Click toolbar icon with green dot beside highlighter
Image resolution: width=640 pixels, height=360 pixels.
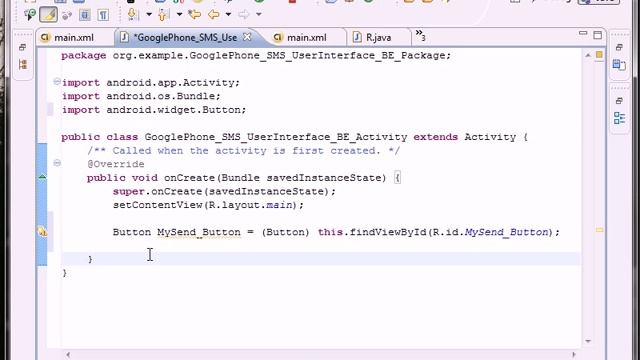pos(30,15)
